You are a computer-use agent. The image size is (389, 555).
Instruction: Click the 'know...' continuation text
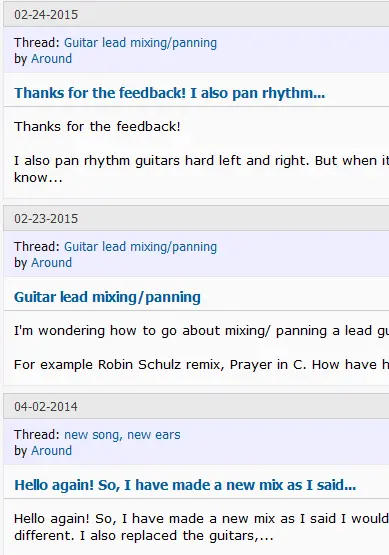coord(38,178)
